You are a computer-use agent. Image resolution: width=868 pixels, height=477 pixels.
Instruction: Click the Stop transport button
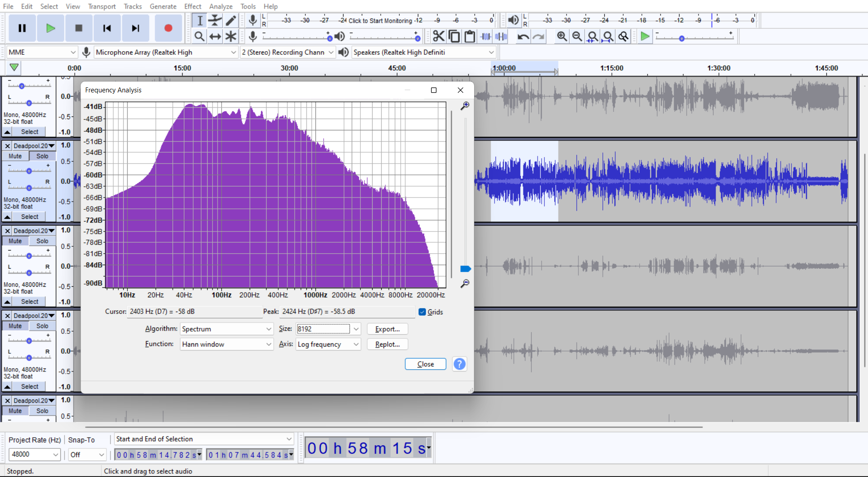78,28
